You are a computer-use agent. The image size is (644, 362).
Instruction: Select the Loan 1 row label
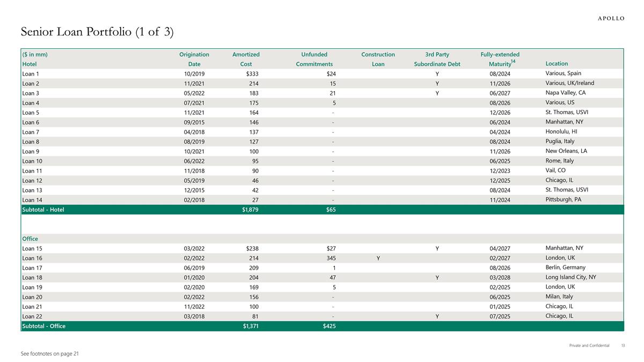pyautogui.click(x=31, y=73)
